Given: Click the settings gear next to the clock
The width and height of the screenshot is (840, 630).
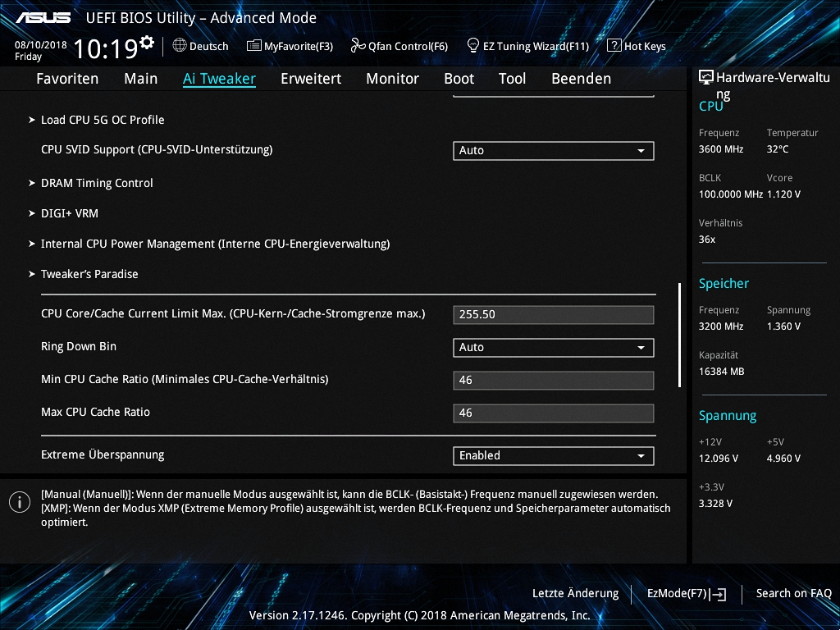Looking at the screenshot, I should (146, 43).
